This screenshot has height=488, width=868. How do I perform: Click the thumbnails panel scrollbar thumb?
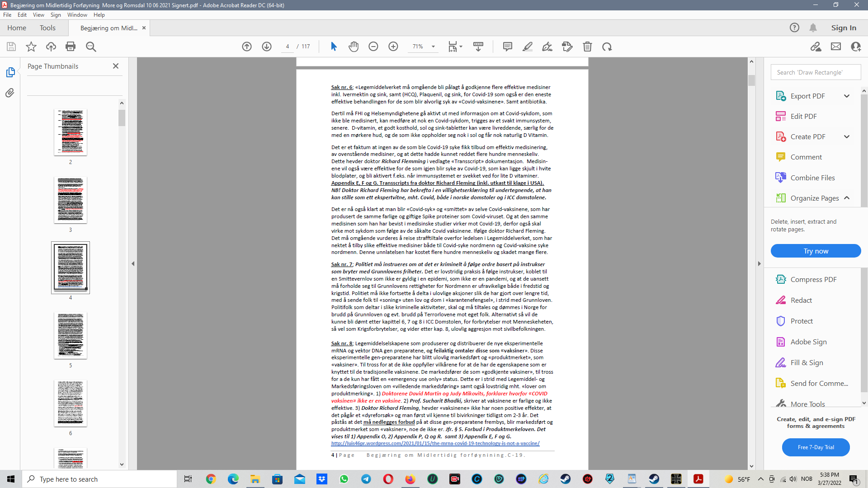click(122, 117)
